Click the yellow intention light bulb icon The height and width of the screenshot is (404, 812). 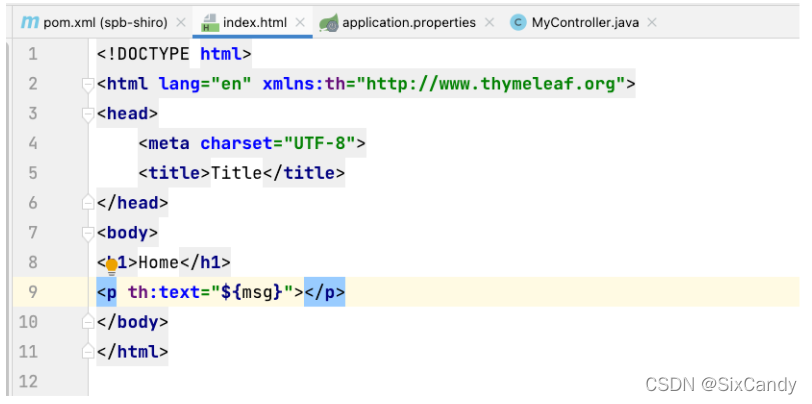[x=112, y=267]
